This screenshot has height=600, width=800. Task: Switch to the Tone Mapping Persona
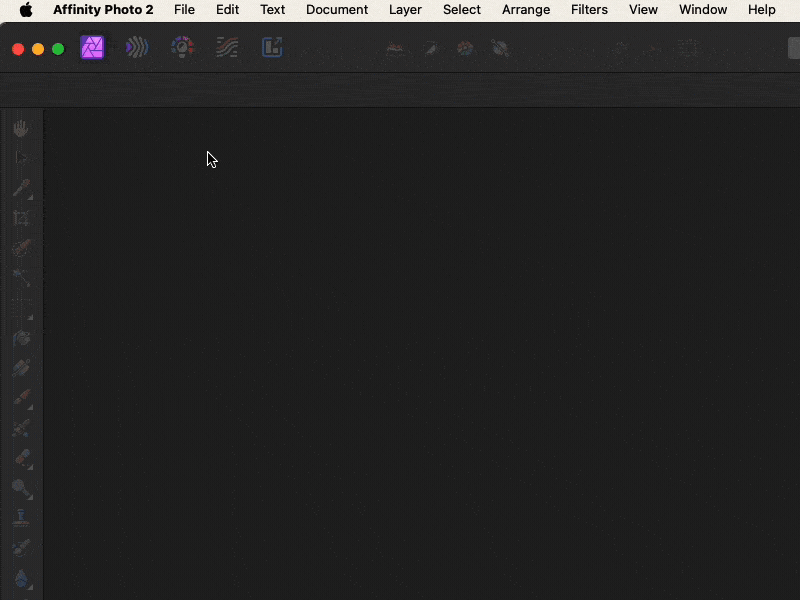pos(227,47)
